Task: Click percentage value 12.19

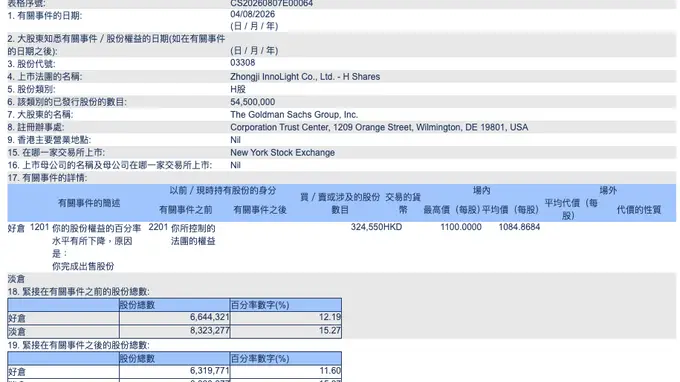Action: coord(330,317)
